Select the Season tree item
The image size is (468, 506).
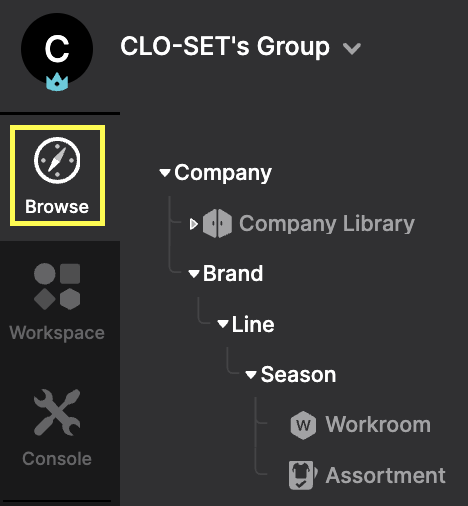point(298,375)
